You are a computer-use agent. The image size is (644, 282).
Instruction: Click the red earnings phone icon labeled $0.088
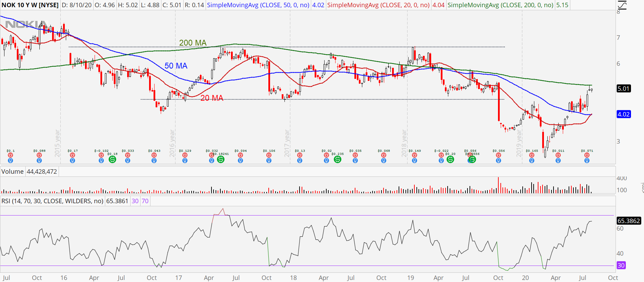tap(39, 155)
